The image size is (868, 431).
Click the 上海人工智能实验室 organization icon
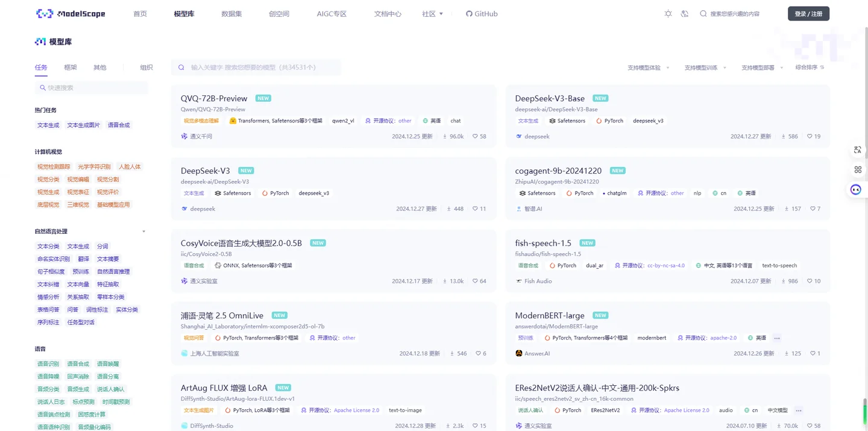[x=184, y=353]
